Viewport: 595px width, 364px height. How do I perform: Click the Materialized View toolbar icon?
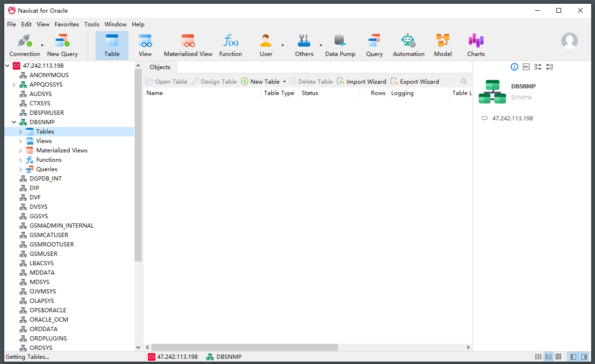click(188, 46)
